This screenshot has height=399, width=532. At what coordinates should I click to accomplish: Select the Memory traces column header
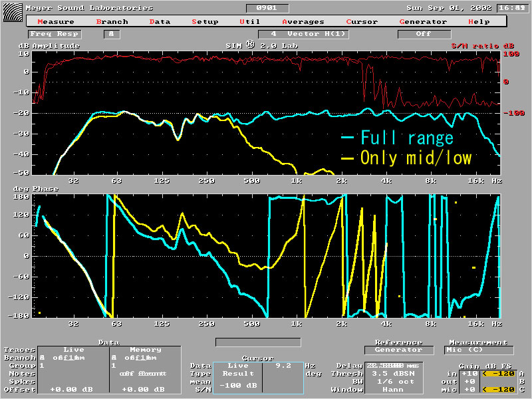(x=145, y=350)
